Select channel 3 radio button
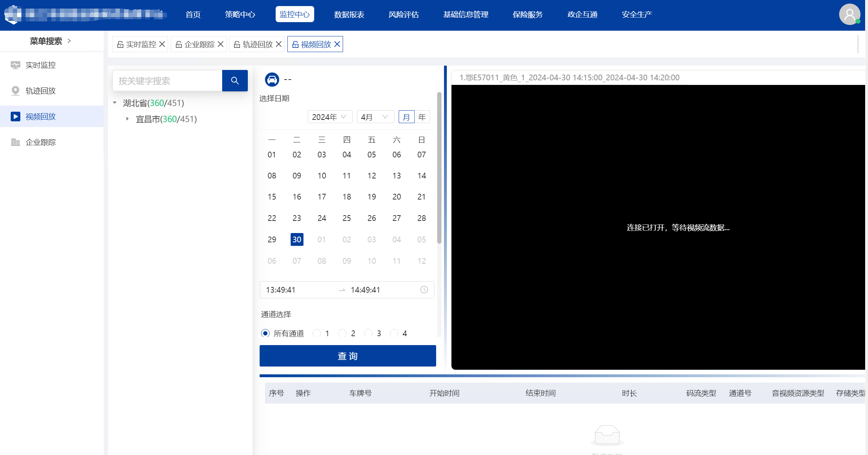 [368, 333]
